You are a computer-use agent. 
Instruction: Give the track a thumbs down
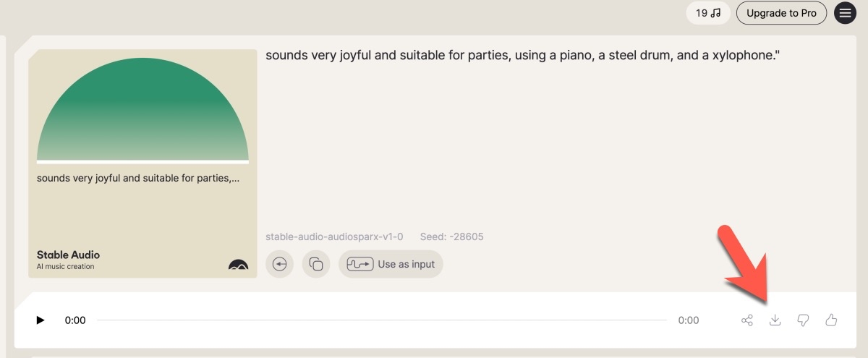(803, 320)
